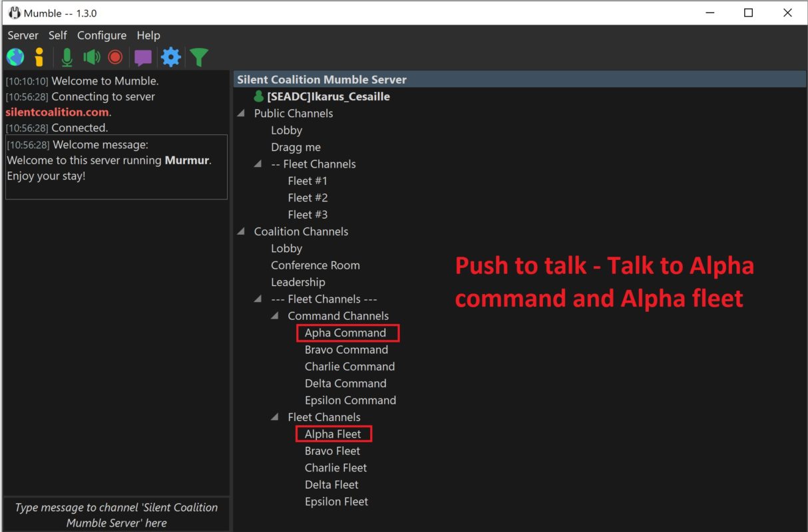Select the Conference Room channel

[x=315, y=265]
